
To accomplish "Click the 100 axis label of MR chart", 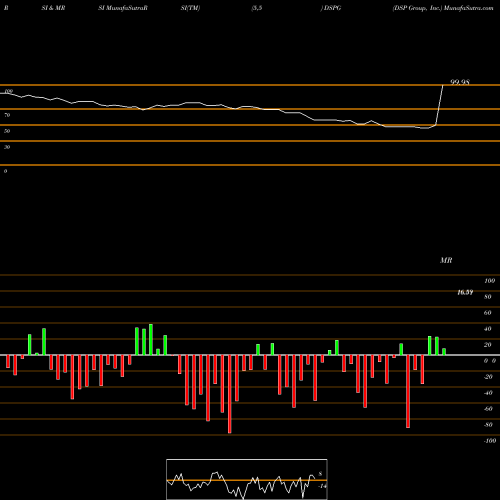I will tap(490, 281).
